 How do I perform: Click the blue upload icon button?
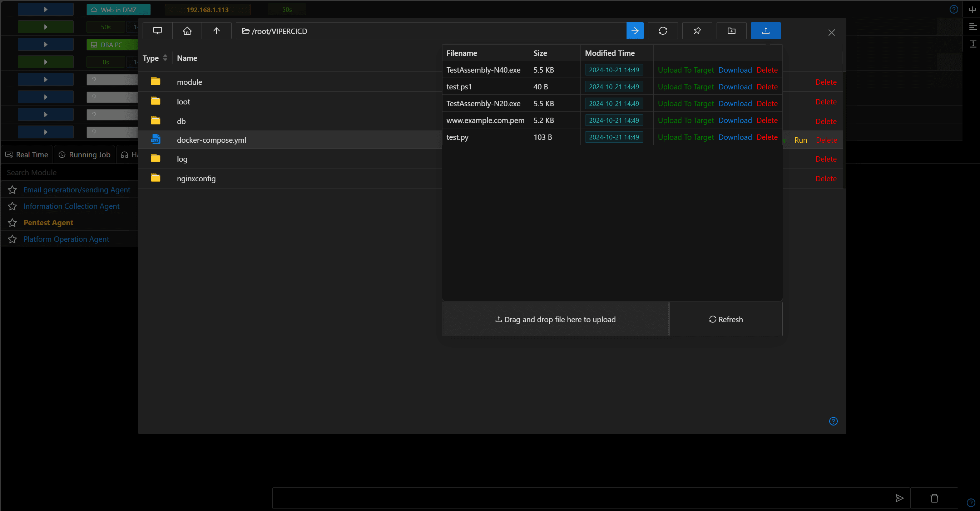(766, 31)
